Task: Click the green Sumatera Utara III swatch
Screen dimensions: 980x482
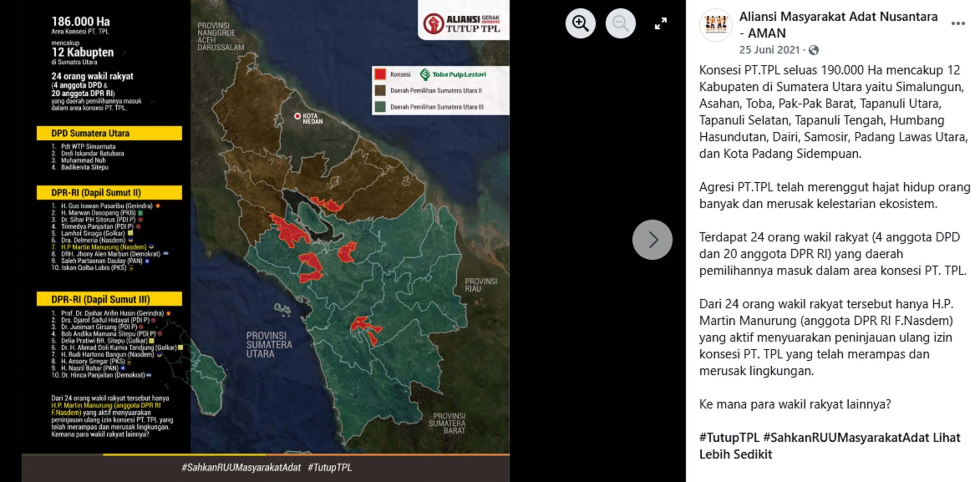Action: [x=380, y=107]
